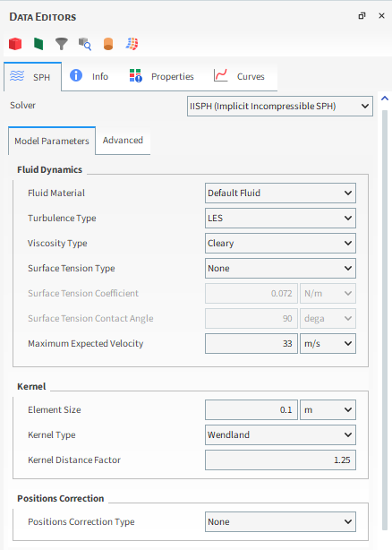Switch to the Advanced sub-tab

123,141
